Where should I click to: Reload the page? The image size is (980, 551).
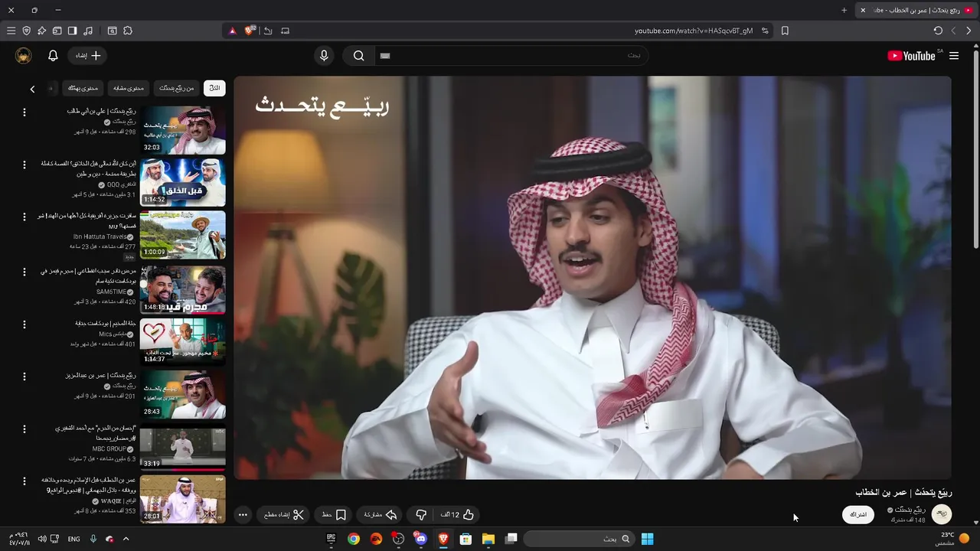938,31
